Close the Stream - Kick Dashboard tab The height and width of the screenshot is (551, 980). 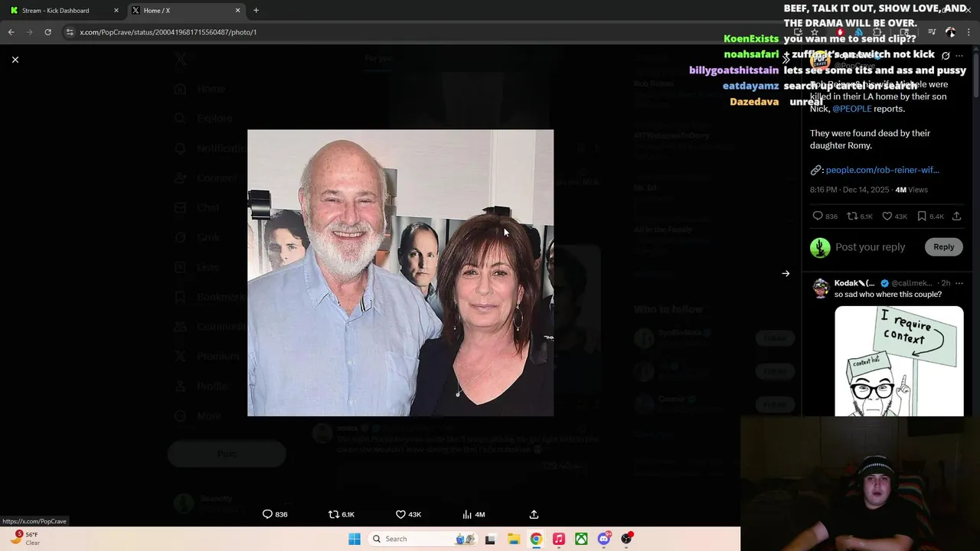point(116,10)
